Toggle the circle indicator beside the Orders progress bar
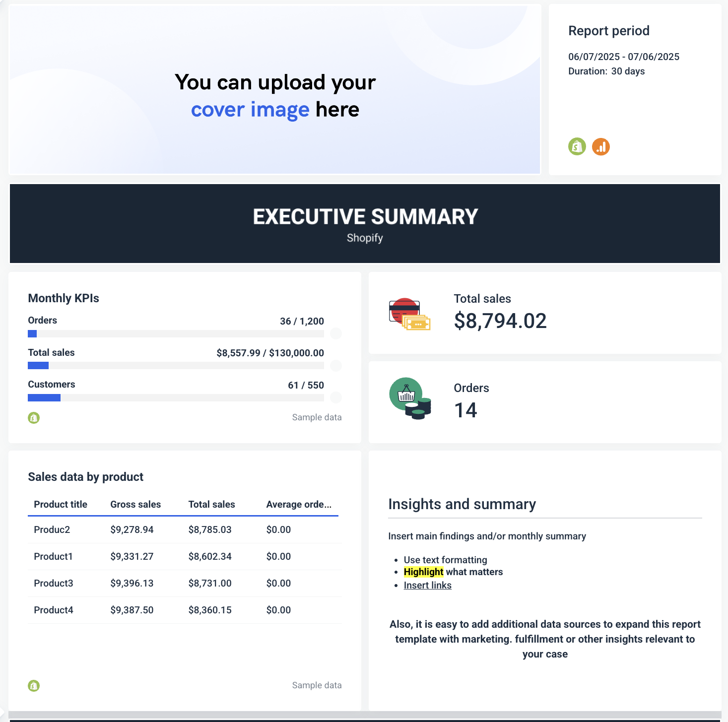Viewport: 728px width, 722px height. tap(336, 333)
